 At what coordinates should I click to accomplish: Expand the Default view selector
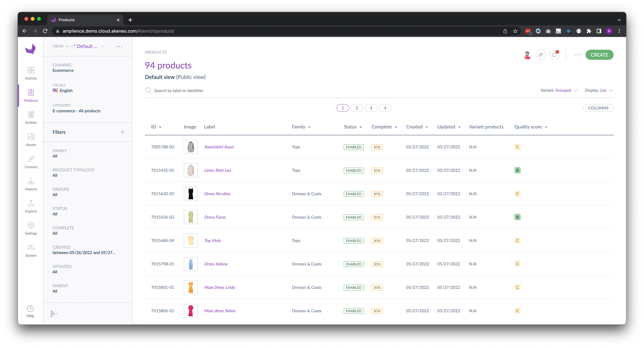point(103,46)
